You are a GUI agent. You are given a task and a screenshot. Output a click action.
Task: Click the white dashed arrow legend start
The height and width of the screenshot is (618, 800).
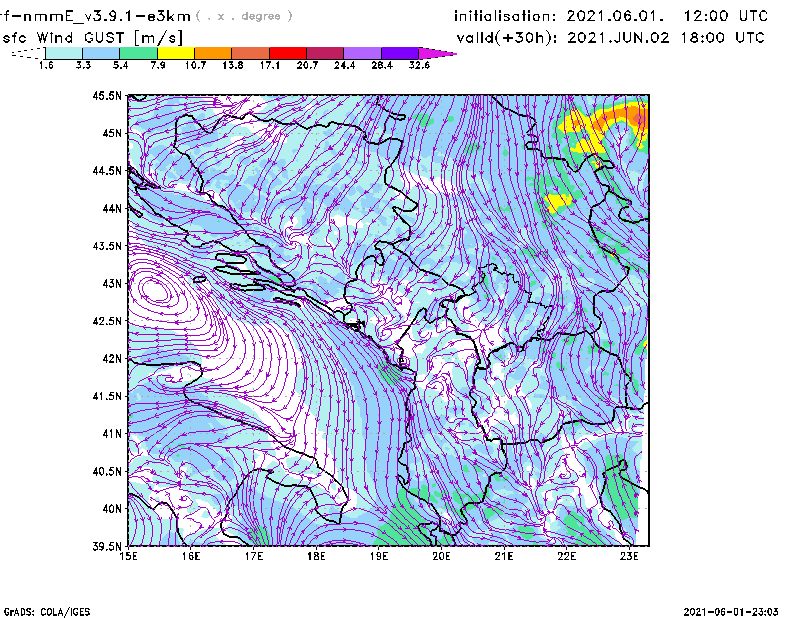coord(28,53)
